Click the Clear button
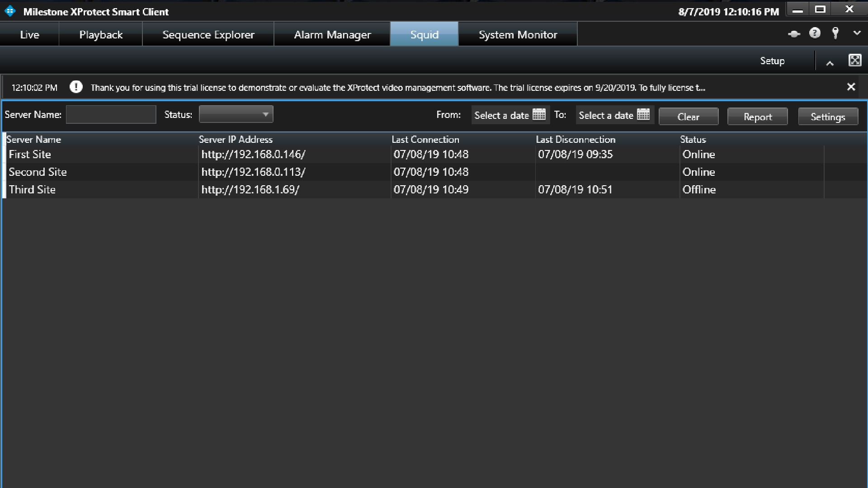The height and width of the screenshot is (488, 868). (x=689, y=117)
